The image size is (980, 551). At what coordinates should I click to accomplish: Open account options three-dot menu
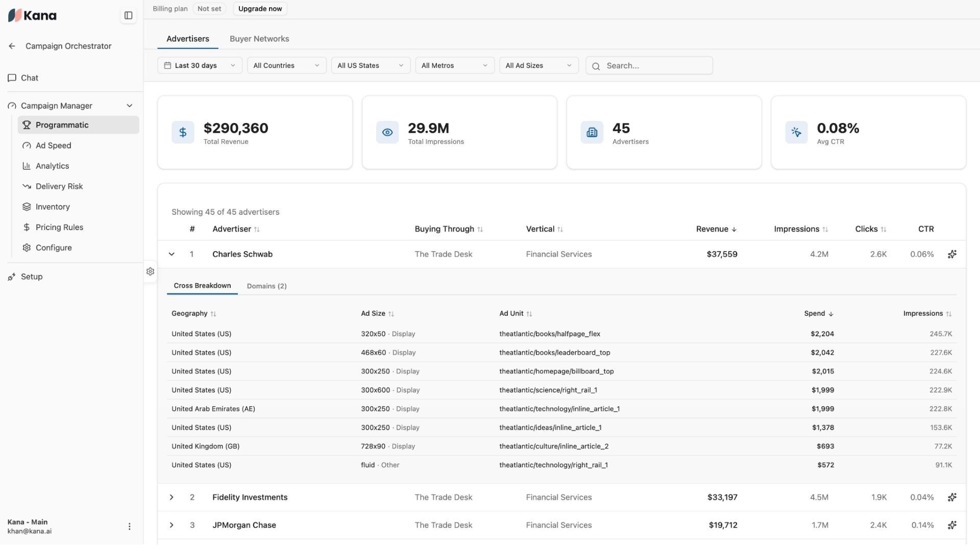pyautogui.click(x=129, y=527)
